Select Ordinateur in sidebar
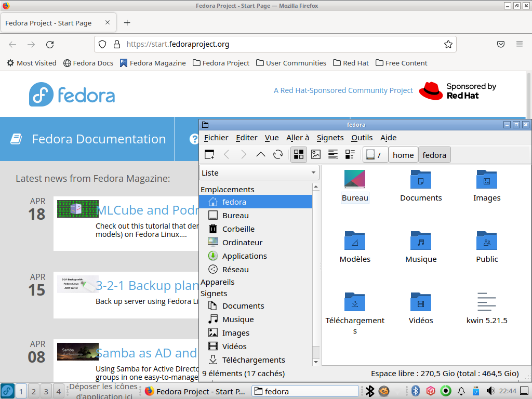 click(256, 243)
